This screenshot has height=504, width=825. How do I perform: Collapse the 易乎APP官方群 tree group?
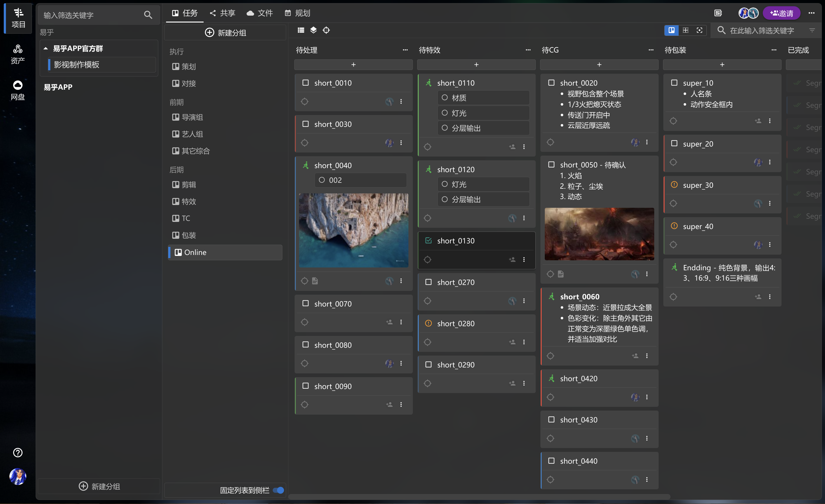tap(46, 48)
